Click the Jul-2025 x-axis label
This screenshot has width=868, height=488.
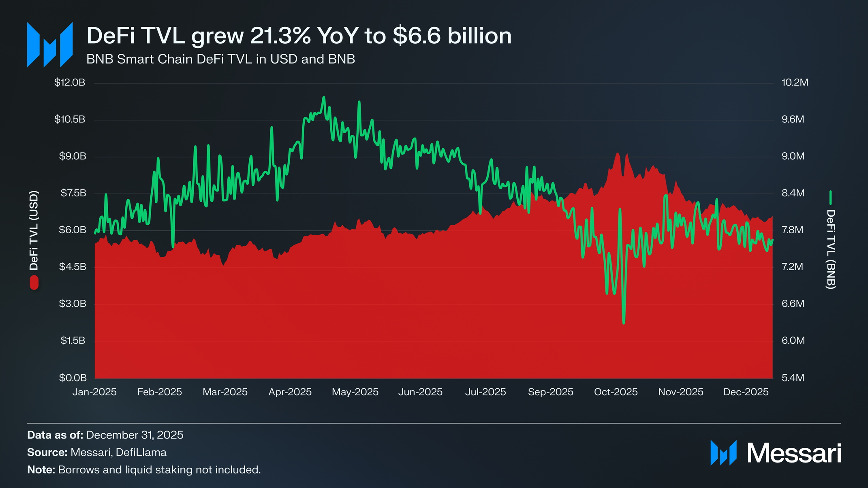pyautogui.click(x=485, y=392)
